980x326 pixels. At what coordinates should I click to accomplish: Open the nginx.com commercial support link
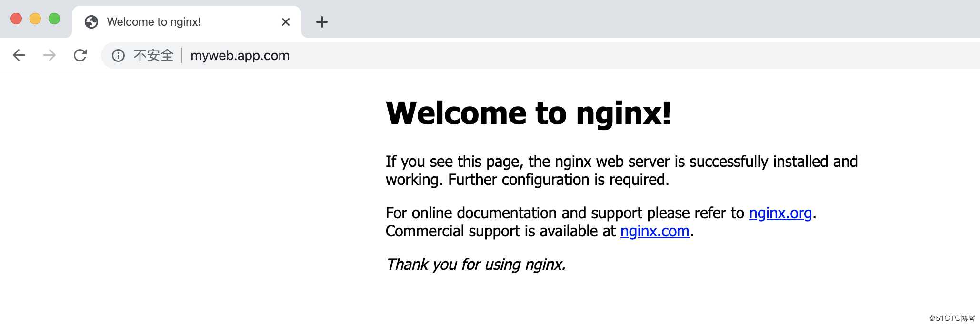click(x=655, y=231)
